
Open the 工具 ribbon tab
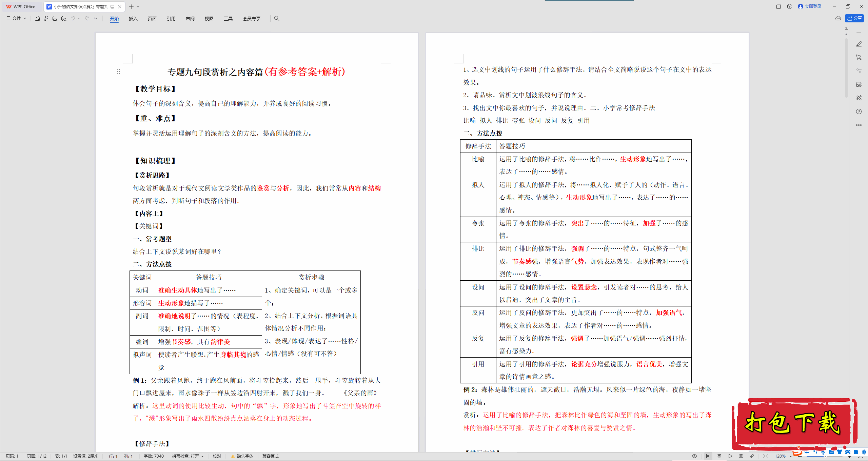click(228, 19)
